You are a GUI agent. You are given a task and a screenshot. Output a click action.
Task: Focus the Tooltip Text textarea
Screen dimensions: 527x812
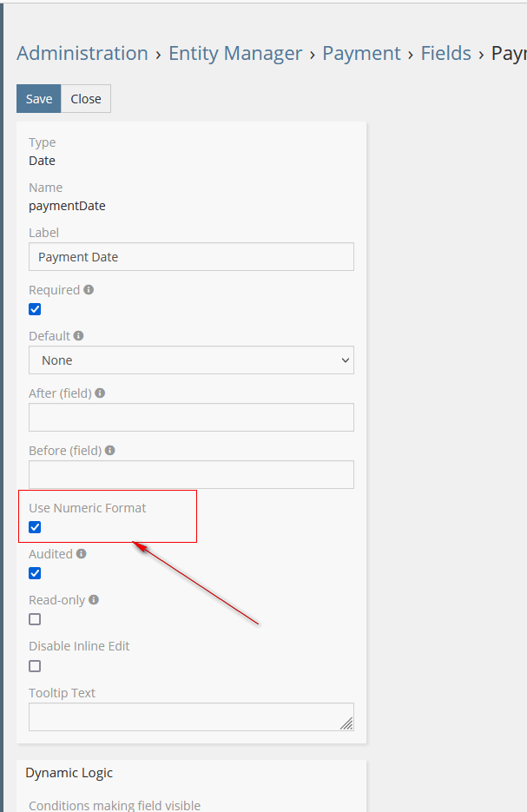click(x=191, y=716)
